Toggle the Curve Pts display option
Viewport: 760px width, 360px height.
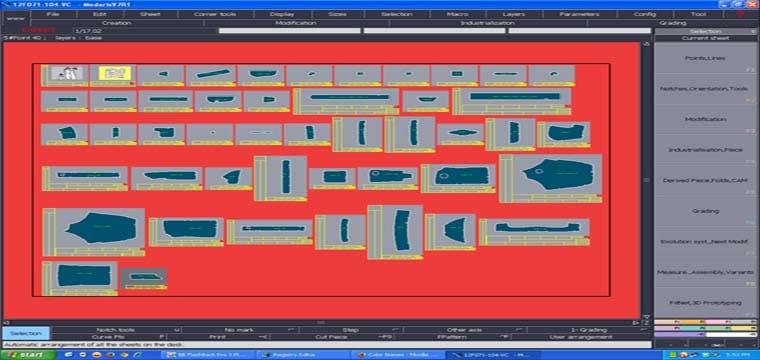pos(109,337)
